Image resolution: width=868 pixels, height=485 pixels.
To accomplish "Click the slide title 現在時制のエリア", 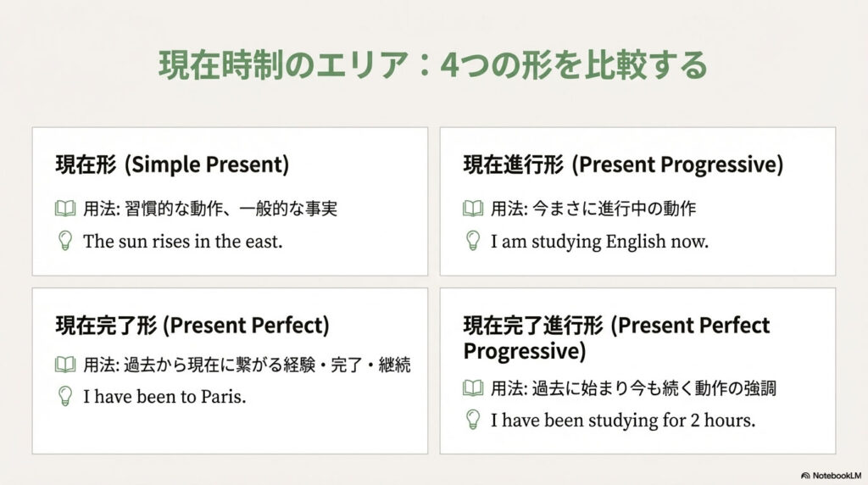I will [x=432, y=65].
